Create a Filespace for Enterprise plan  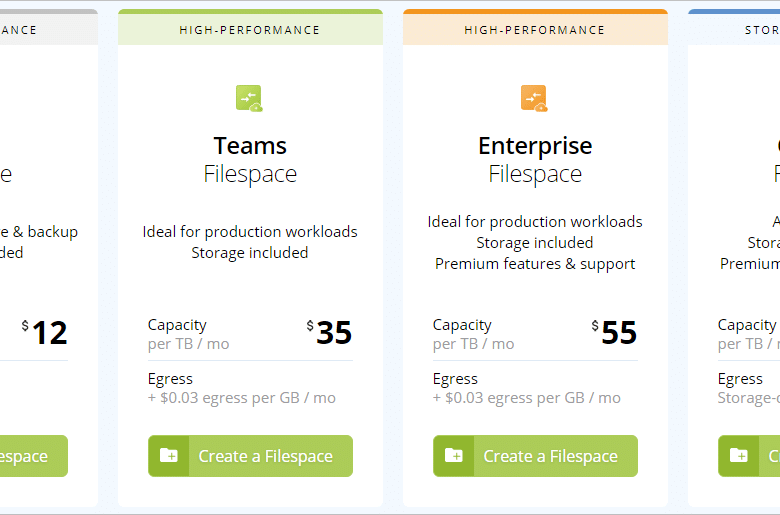click(x=535, y=456)
